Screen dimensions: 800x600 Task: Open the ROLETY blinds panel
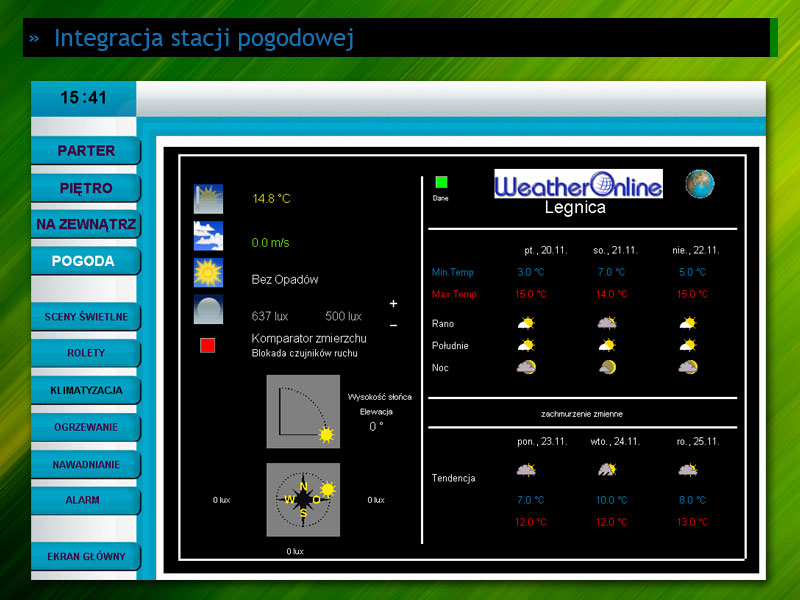coord(86,353)
